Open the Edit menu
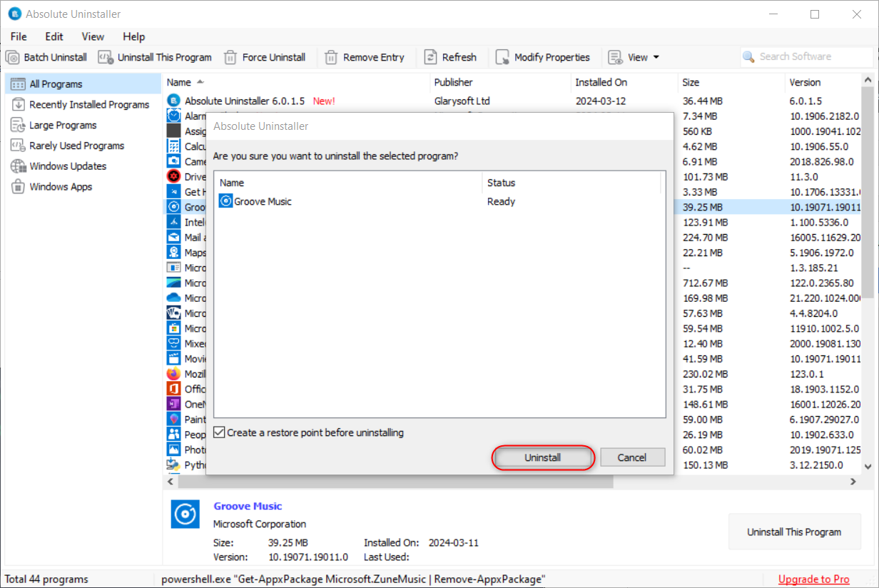 (x=54, y=36)
